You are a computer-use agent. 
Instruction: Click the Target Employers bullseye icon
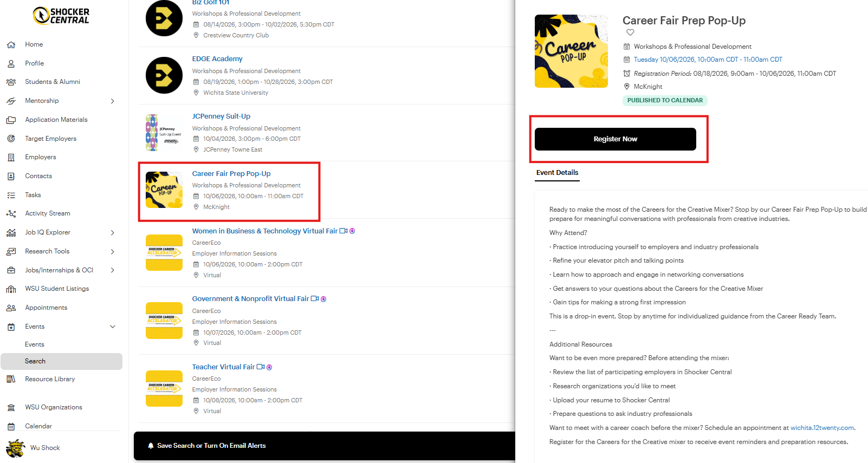click(11, 139)
